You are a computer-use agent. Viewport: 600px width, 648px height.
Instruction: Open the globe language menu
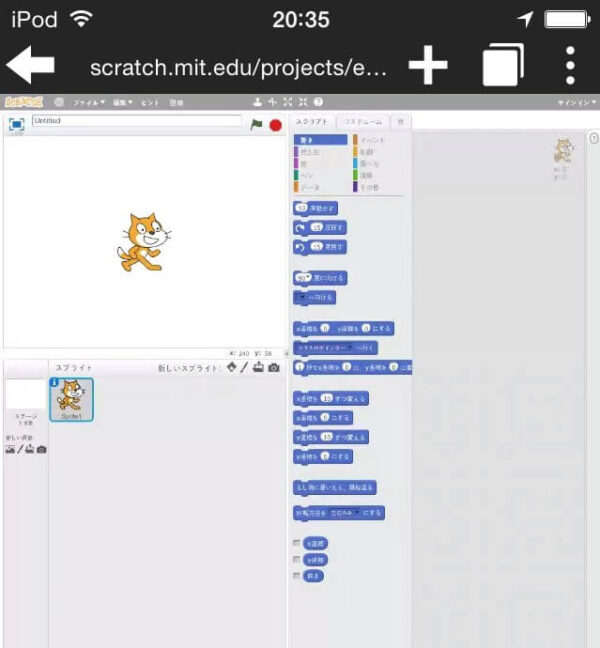click(59, 102)
